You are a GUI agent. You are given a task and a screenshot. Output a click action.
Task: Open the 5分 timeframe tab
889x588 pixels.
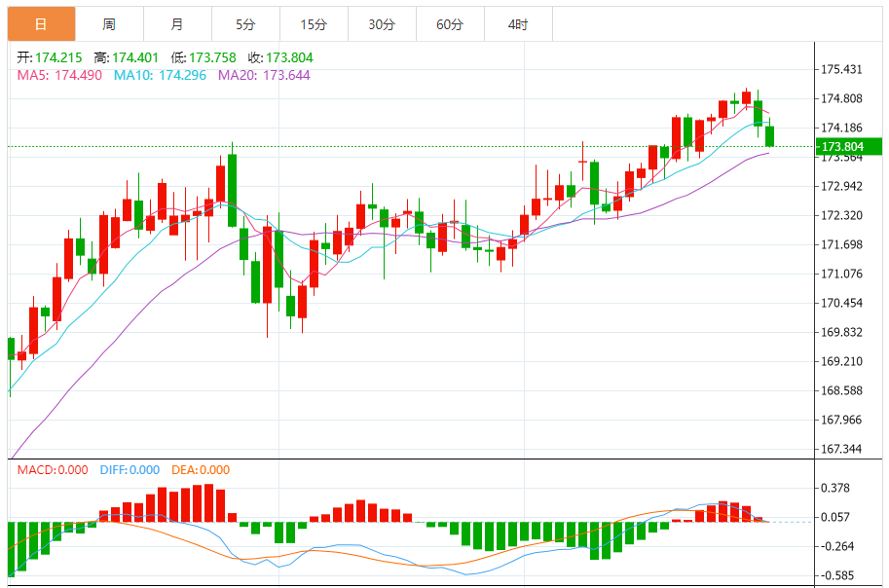pyautogui.click(x=245, y=23)
